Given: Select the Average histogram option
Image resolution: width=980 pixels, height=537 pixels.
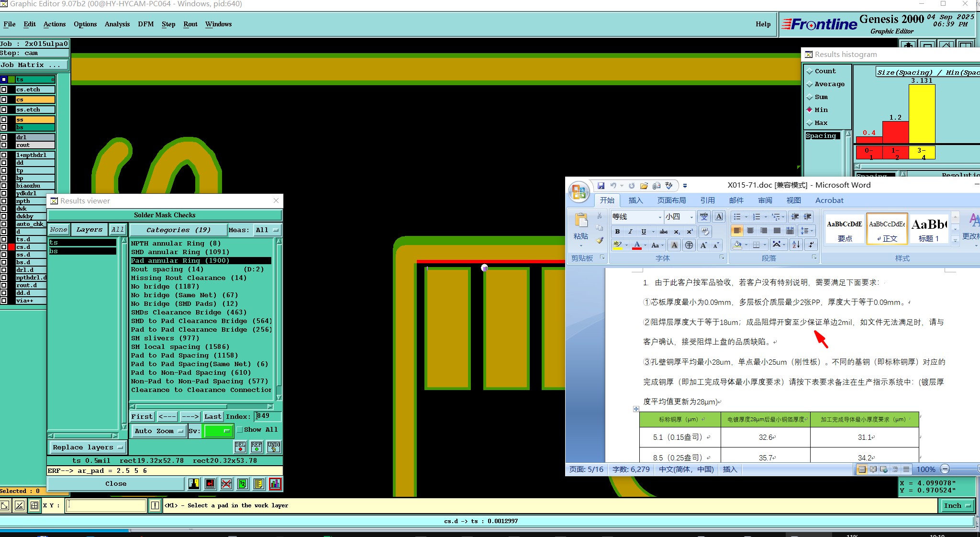Looking at the screenshot, I should click(810, 84).
